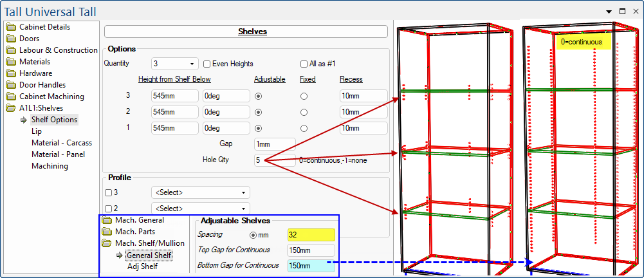Click the Cabinet Details folder icon
The height and width of the screenshot is (278, 644).
[x=11, y=27]
